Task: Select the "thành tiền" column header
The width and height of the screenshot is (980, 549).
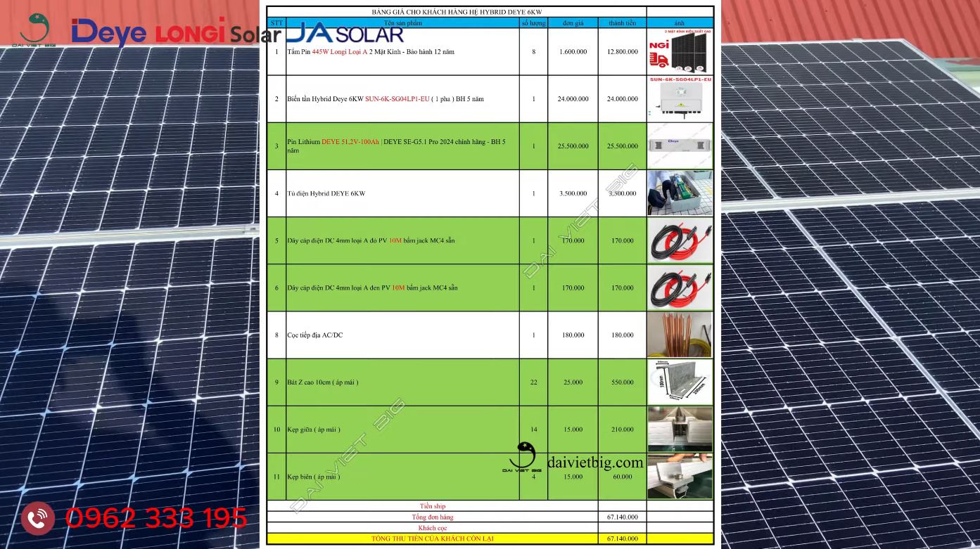Action: click(622, 23)
